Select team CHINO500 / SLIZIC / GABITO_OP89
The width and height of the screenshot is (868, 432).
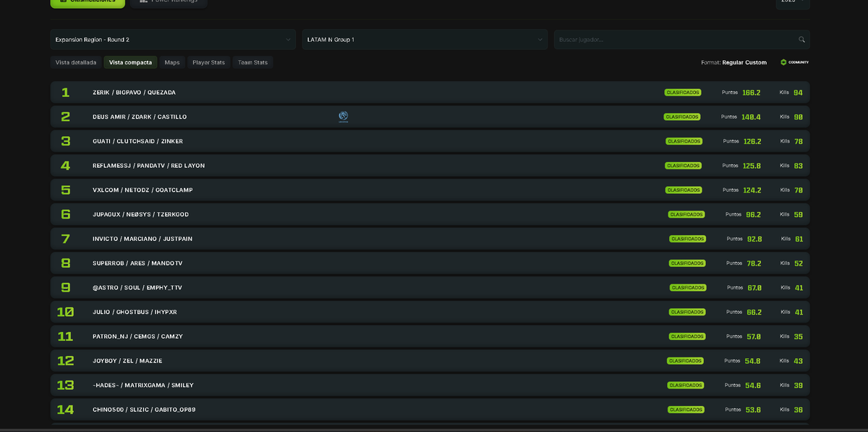point(144,410)
